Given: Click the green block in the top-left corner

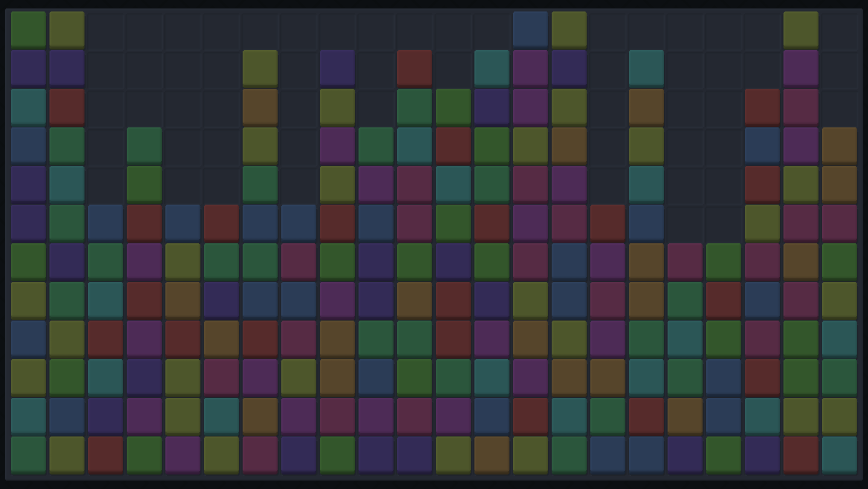Looking at the screenshot, I should (28, 30).
